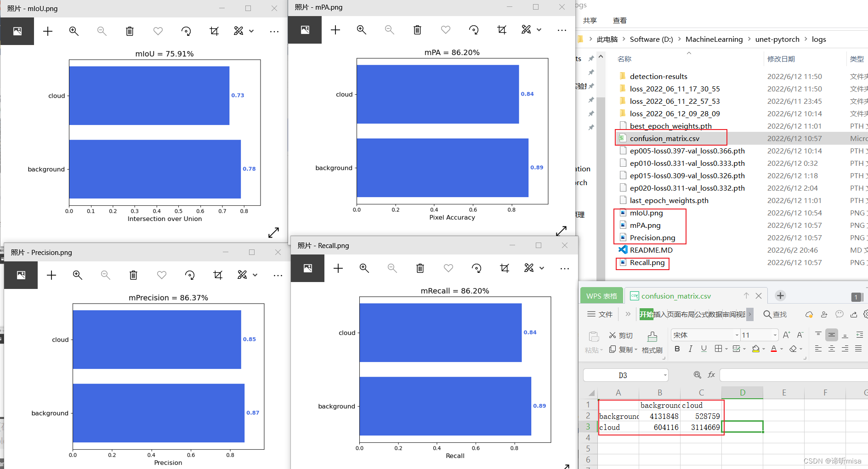
Task: Delete the Precision.png photo
Action: coord(133,275)
